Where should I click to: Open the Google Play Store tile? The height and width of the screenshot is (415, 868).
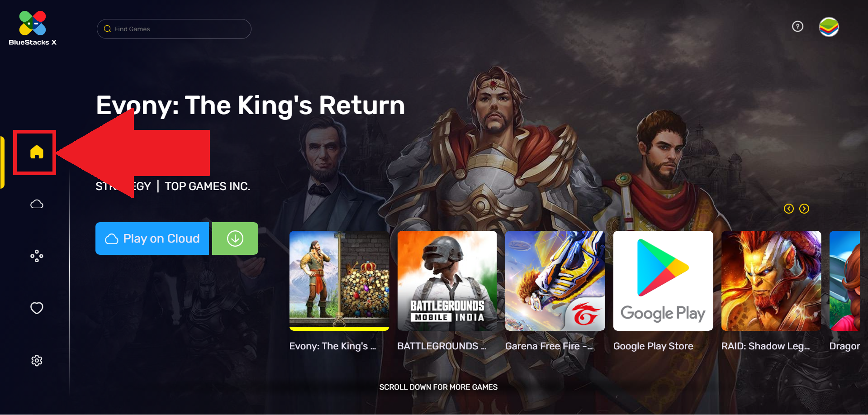[x=663, y=281]
